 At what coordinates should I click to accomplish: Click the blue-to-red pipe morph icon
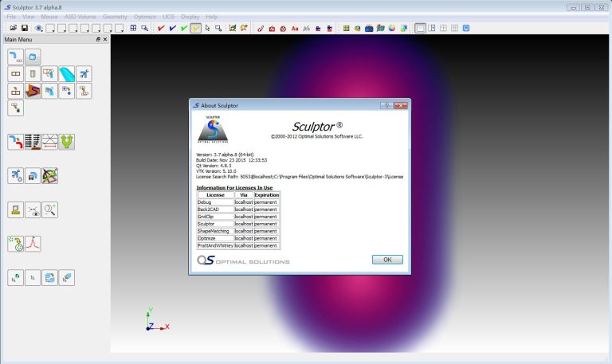(x=16, y=142)
